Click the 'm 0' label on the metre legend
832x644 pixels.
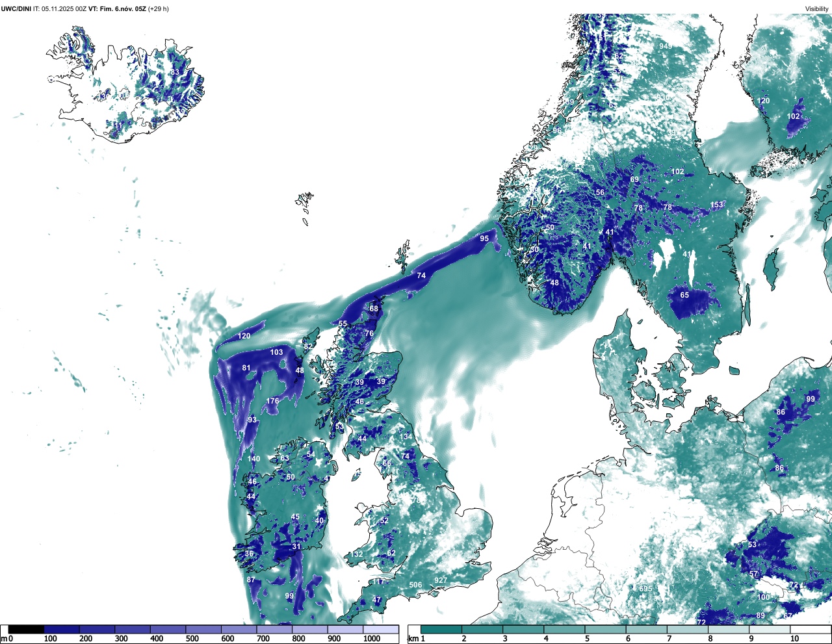point(7,639)
